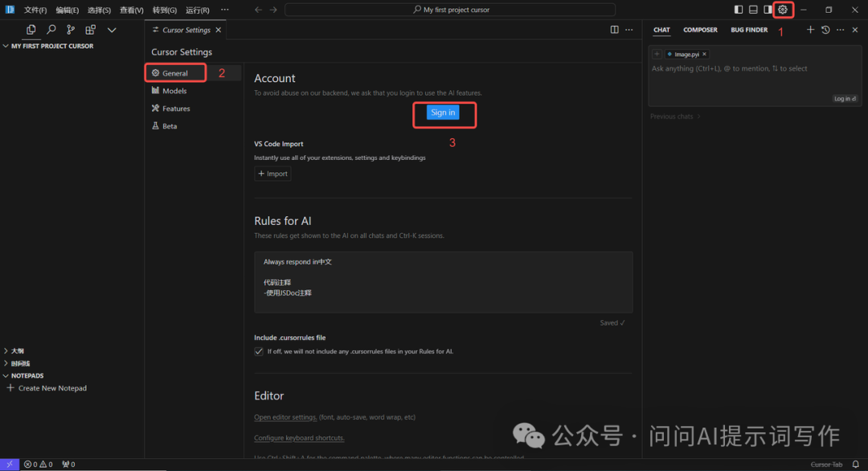Go back with the left arrow
This screenshot has width=868, height=471.
click(x=259, y=10)
